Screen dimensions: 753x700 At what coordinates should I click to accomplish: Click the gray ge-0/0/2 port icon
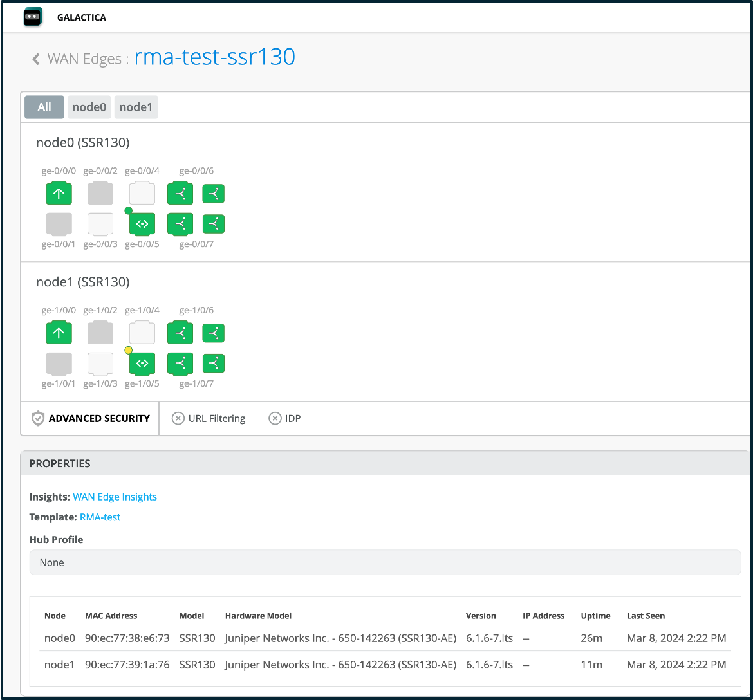100,194
